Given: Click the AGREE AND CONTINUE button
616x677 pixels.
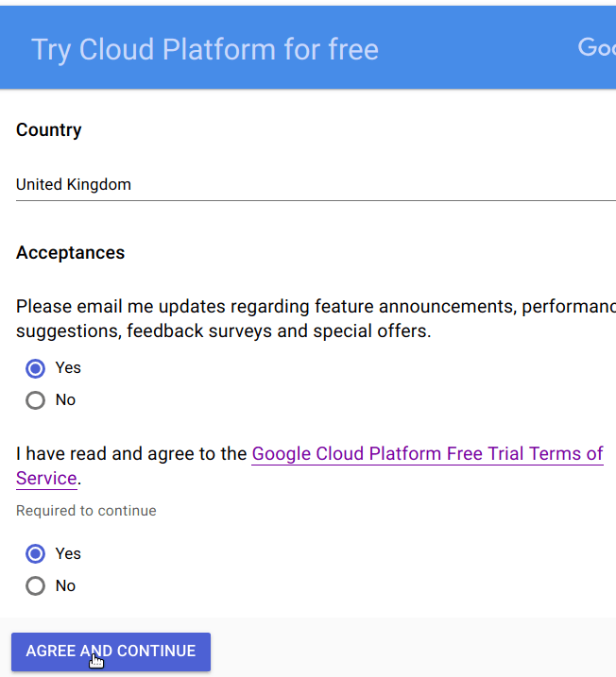Looking at the screenshot, I should pos(111,652).
